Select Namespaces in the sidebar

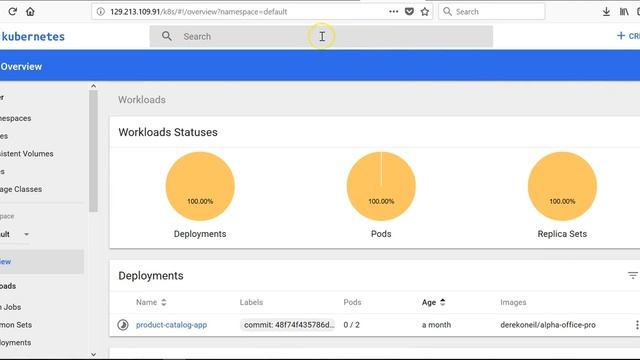(16, 118)
